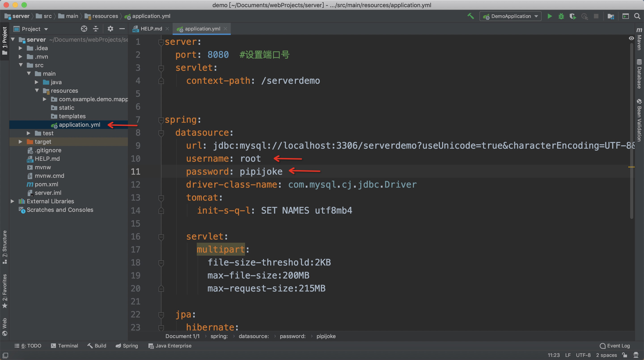Expand the java folder
Screen dimensions: 644x360
point(37,82)
